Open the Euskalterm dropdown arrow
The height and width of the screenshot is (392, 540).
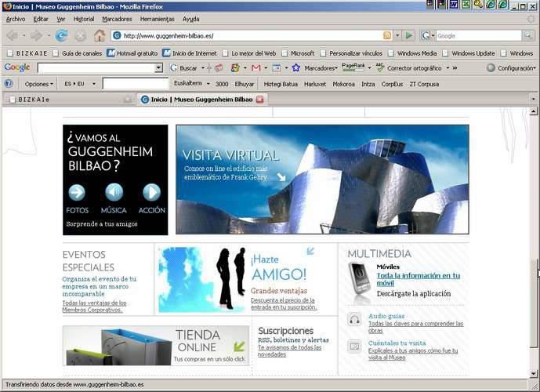[x=208, y=84]
